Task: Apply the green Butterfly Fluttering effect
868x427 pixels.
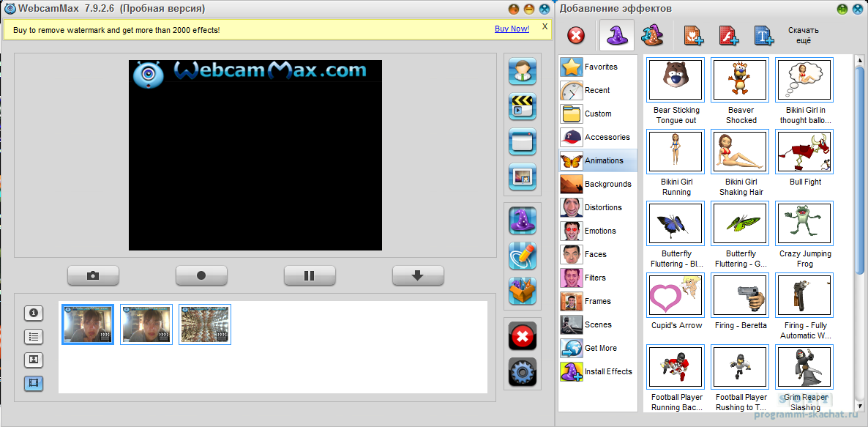Action: pos(740,223)
